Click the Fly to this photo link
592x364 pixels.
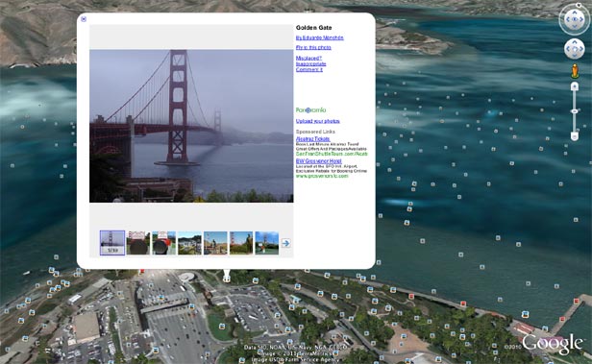[x=313, y=47]
